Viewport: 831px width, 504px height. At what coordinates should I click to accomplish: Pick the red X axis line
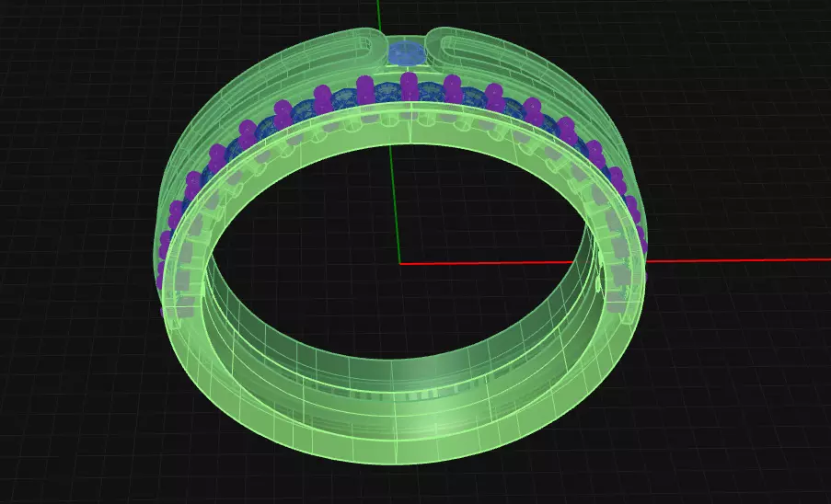pyautogui.click(x=615, y=261)
